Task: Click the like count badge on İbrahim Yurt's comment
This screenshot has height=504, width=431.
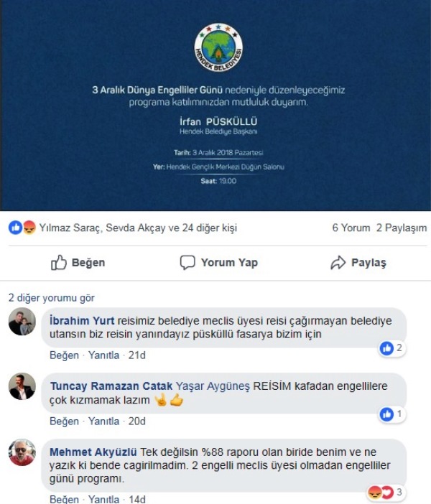Action: 391,348
